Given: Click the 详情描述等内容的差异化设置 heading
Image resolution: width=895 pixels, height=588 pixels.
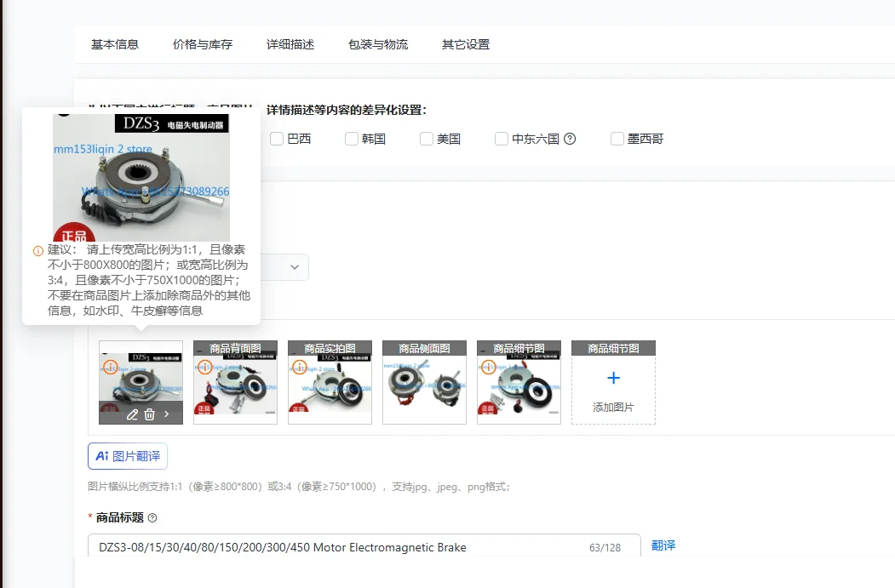Looking at the screenshot, I should [x=347, y=110].
